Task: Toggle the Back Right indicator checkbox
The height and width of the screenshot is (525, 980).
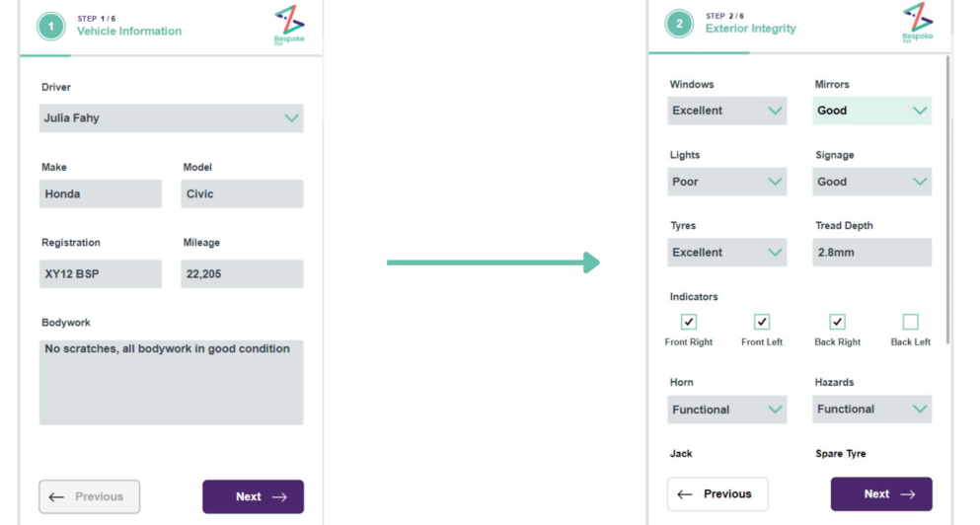Action: coord(838,322)
